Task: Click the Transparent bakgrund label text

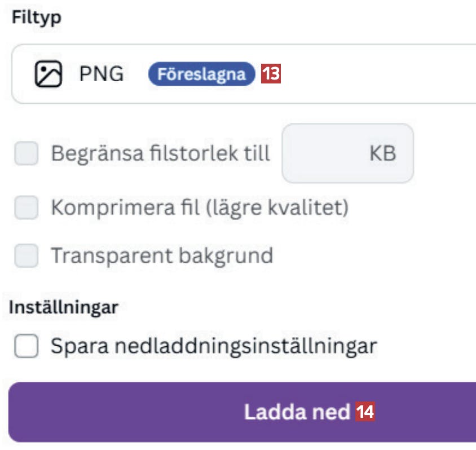Action: coord(162,255)
